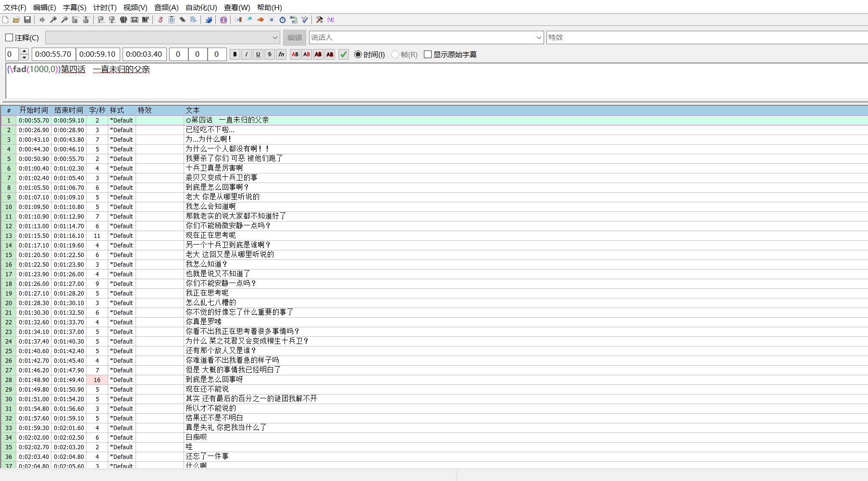Screen dimensions: 868x481
Task: Open the fn font face chooser
Action: [x=281, y=54]
